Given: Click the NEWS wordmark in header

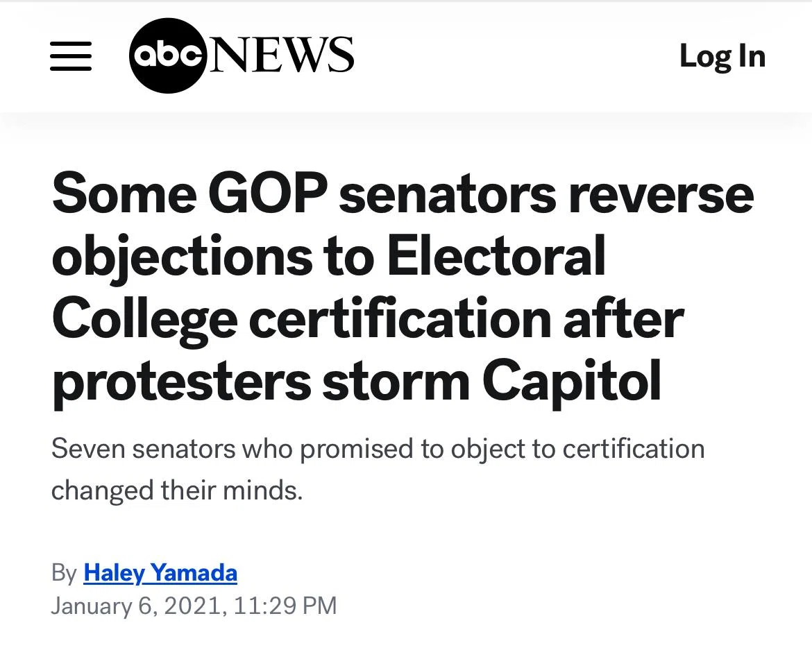Looking at the screenshot, I should pos(280,55).
